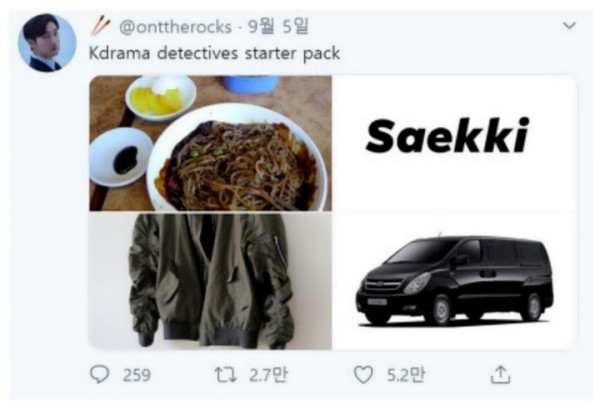
Task: Click the chopsticks emoji display name
Action: tap(101, 26)
